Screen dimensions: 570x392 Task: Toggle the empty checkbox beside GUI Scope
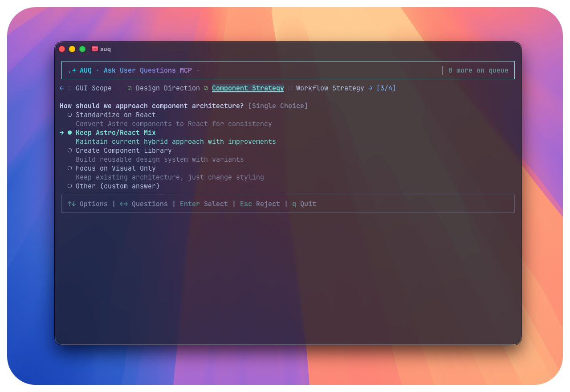point(70,88)
